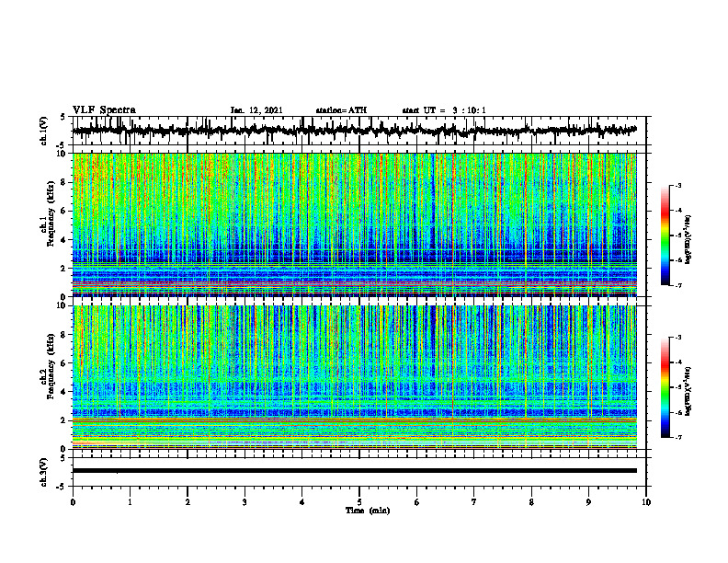
Task: Click the "-5" voltage tick of ch.3(V) panel
Action: (62, 487)
